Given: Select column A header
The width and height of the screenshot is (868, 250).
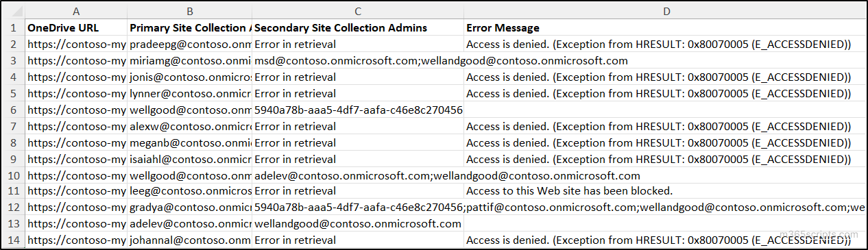Looking at the screenshot, I should [75, 12].
